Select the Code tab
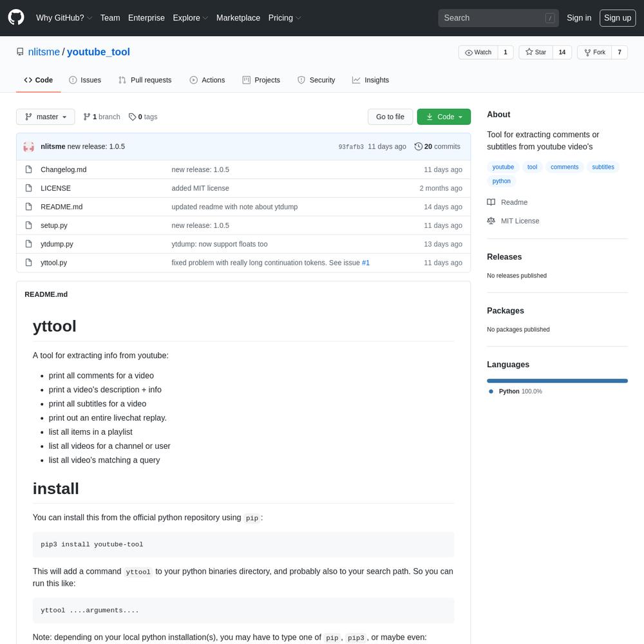644x644 pixels. click(39, 80)
